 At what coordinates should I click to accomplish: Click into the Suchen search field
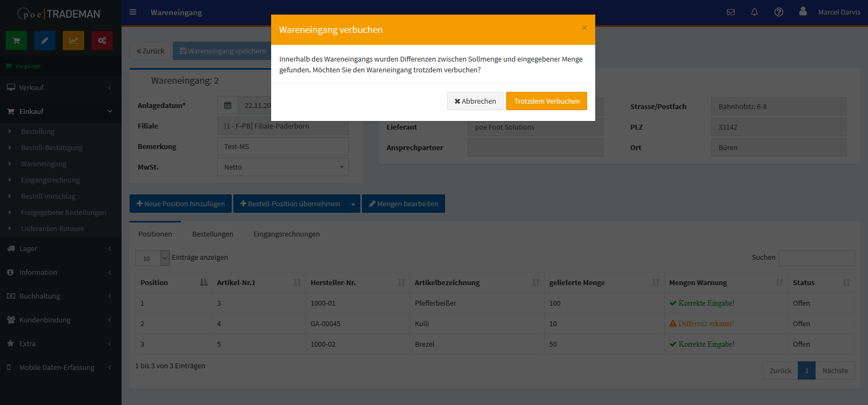tap(817, 258)
